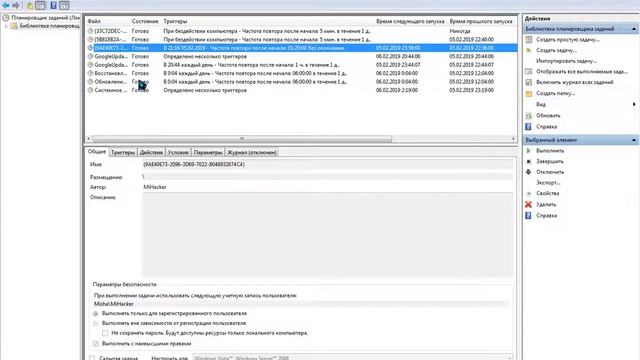Click the green Выполнить run icon
This screenshot has height=360, width=640.
click(529, 151)
